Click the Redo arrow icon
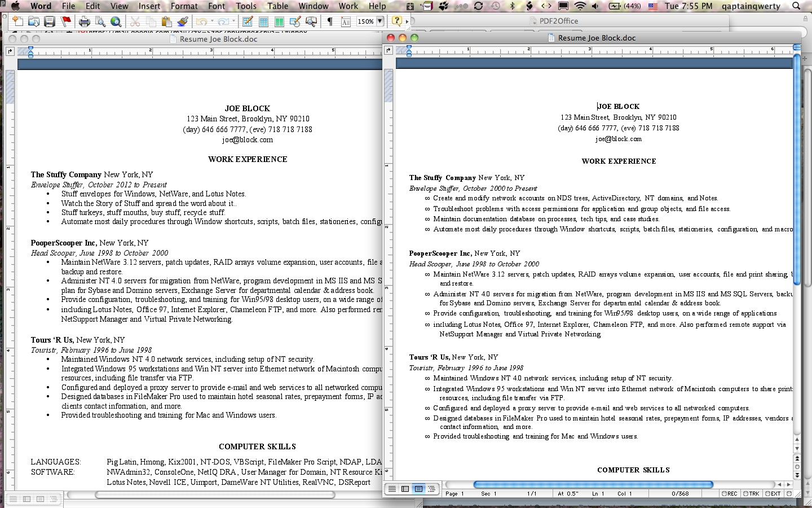Screen dimensions: 812x508 (223, 21)
